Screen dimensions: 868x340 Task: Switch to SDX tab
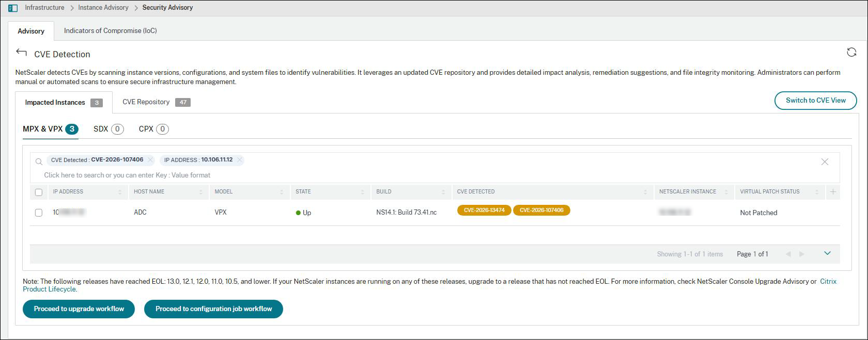pyautogui.click(x=109, y=129)
